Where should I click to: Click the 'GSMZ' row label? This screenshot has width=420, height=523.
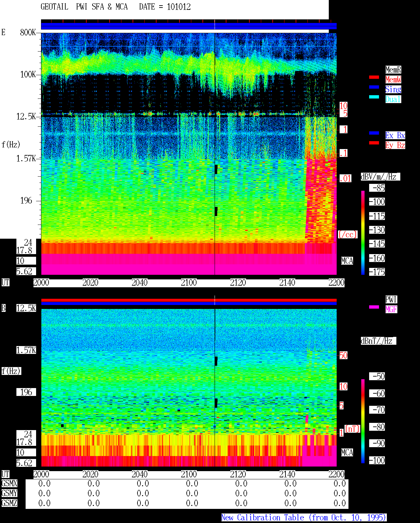[x=9, y=503]
